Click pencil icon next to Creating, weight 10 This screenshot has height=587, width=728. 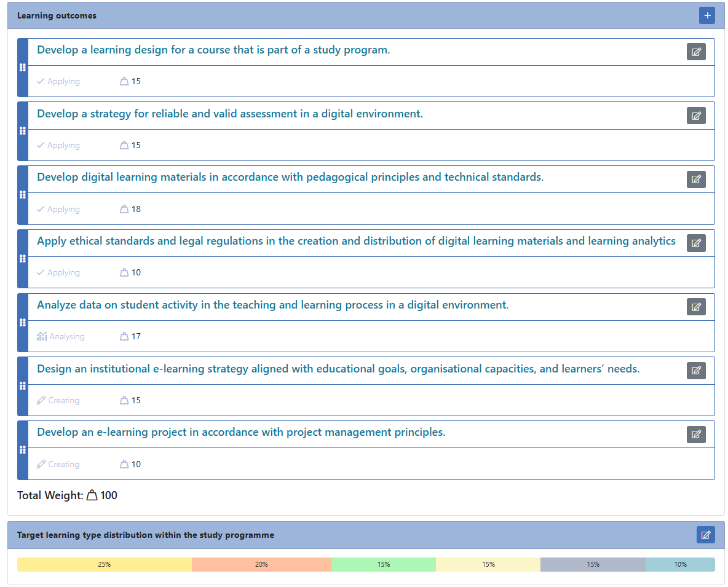pyautogui.click(x=41, y=464)
